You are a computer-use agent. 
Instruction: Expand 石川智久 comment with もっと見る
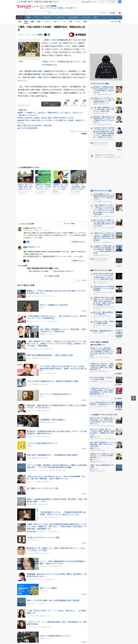[x=39, y=238]
